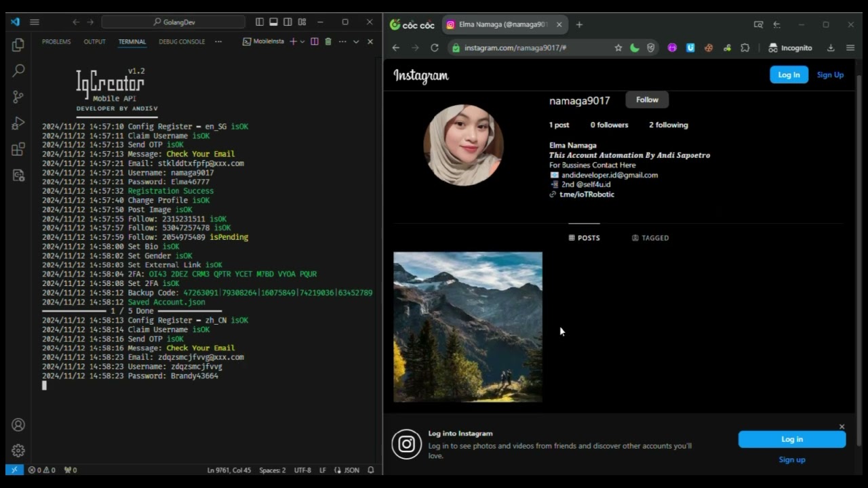Split the terminal
868x488 pixels.
(x=315, y=41)
